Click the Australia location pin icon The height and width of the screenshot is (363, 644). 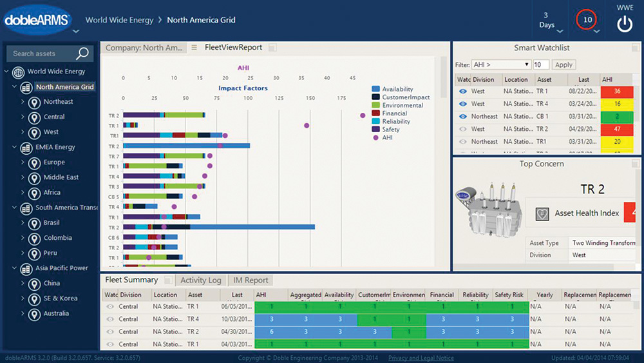coord(34,315)
